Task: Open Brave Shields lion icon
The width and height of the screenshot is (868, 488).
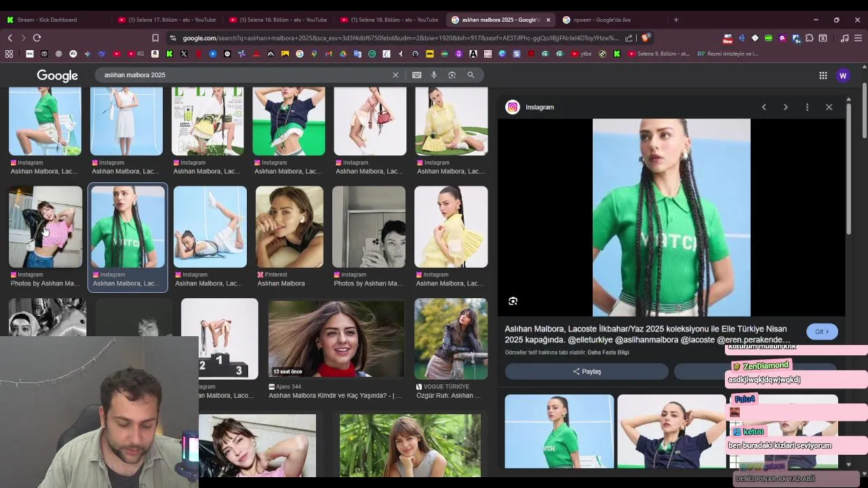Action: pos(645,38)
